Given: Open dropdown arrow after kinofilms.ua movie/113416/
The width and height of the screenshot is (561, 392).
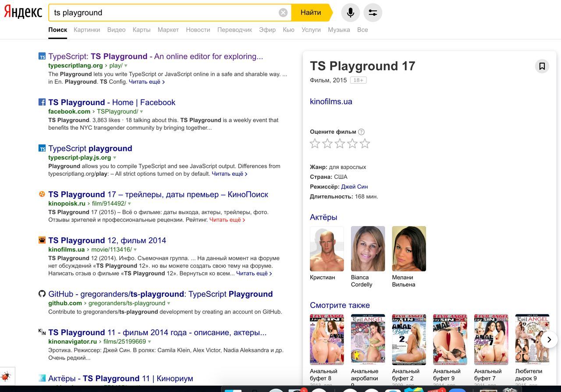Looking at the screenshot, I should [x=135, y=250].
